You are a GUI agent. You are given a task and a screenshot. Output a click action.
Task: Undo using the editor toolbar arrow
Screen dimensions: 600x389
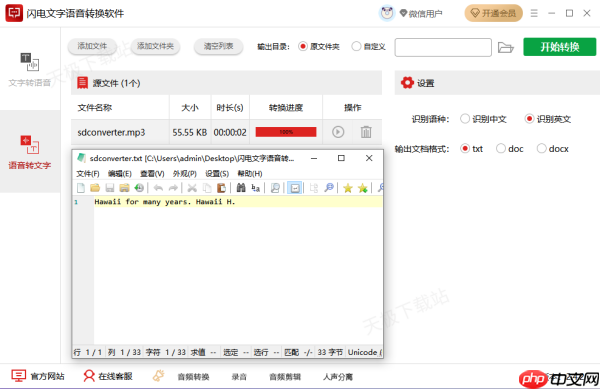tap(158, 188)
